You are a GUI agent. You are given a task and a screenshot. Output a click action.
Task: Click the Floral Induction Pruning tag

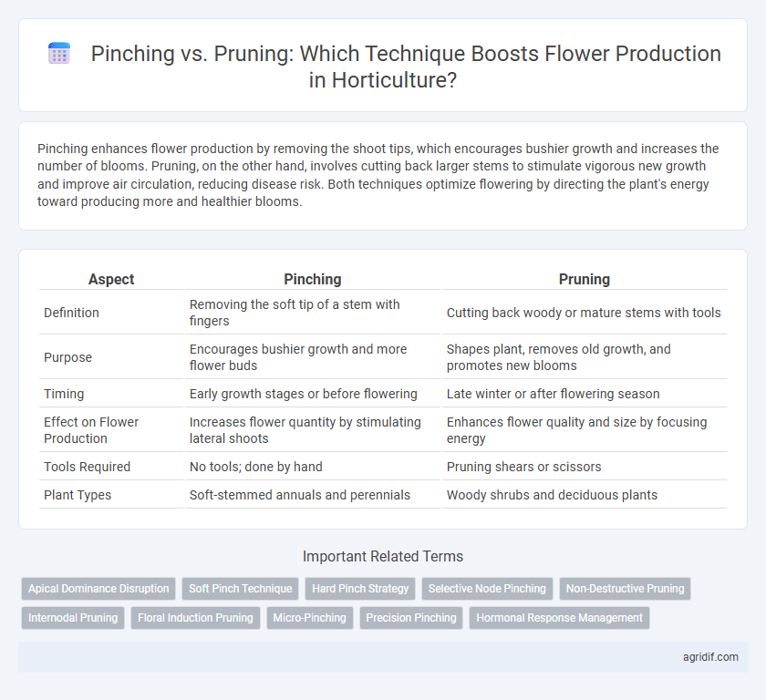(195, 617)
